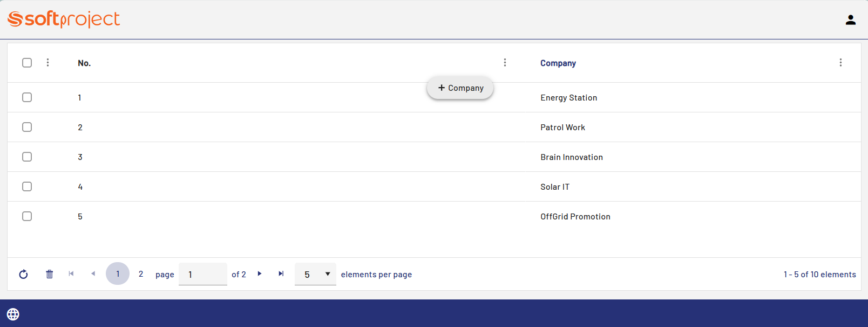This screenshot has width=868, height=327.
Task: Click the + Company button
Action: [x=460, y=88]
